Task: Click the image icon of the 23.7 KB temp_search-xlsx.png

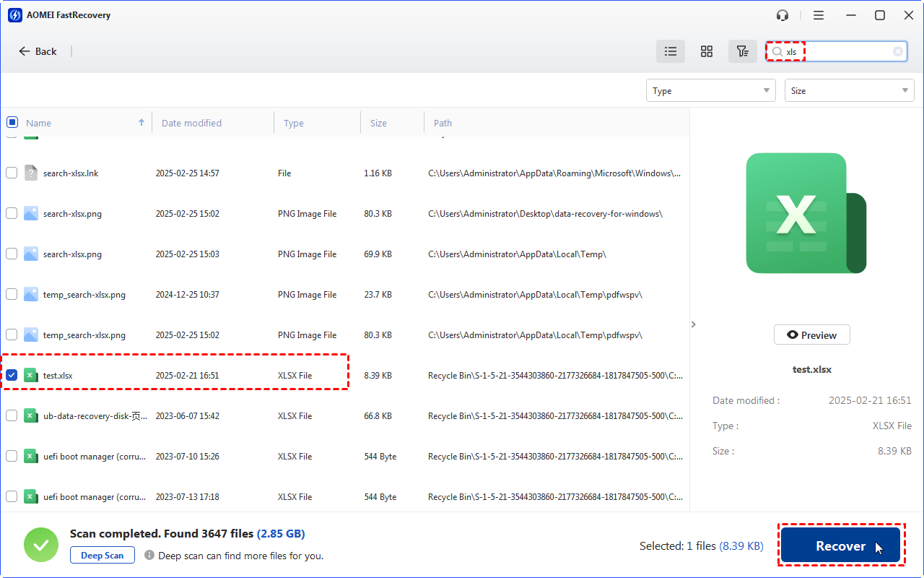Action: pyautogui.click(x=30, y=294)
